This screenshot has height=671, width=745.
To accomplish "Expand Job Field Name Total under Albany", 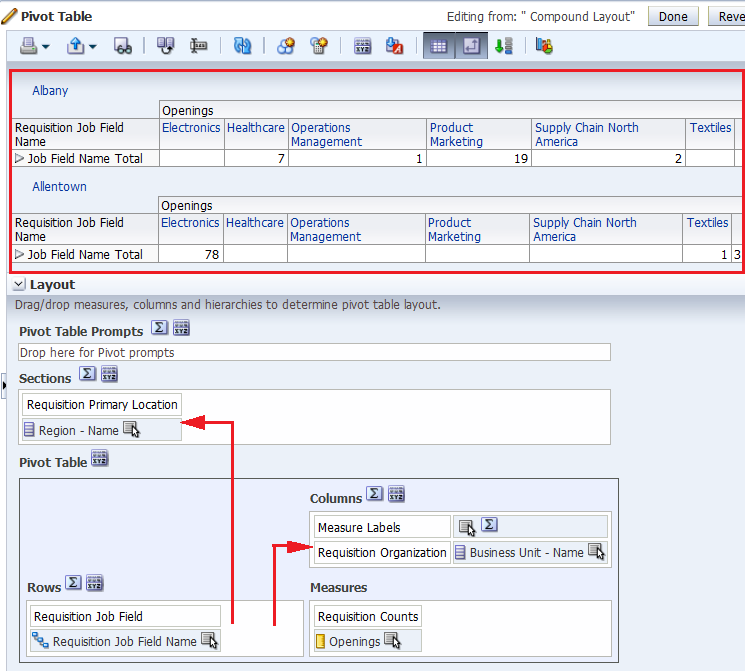I will click(x=19, y=158).
